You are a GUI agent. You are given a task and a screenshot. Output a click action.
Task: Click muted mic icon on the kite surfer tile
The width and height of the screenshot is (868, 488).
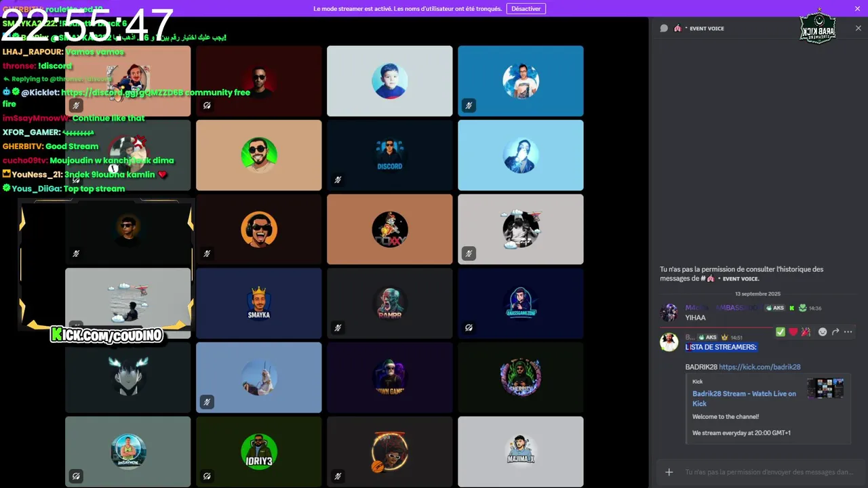coord(207,402)
